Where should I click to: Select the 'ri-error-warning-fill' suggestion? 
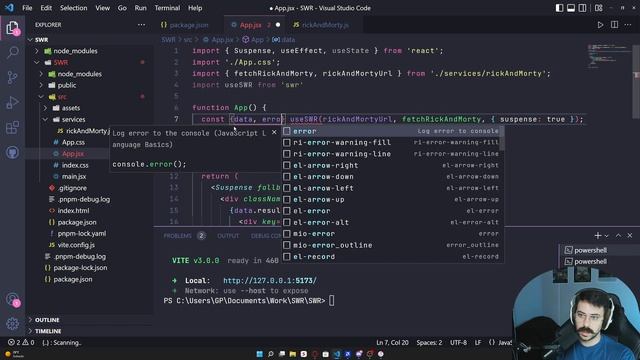(392, 142)
